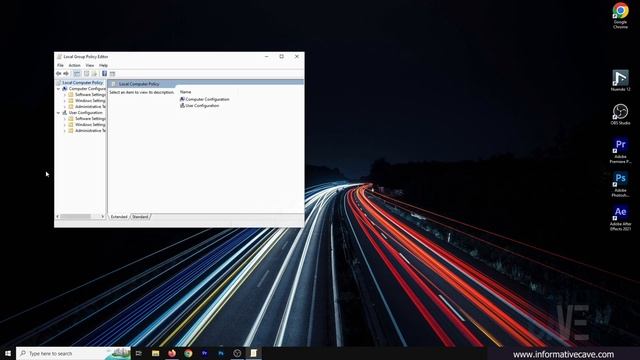Expand Administrative Templates under Computer Configuration
The image size is (640, 360).
[x=64, y=107]
